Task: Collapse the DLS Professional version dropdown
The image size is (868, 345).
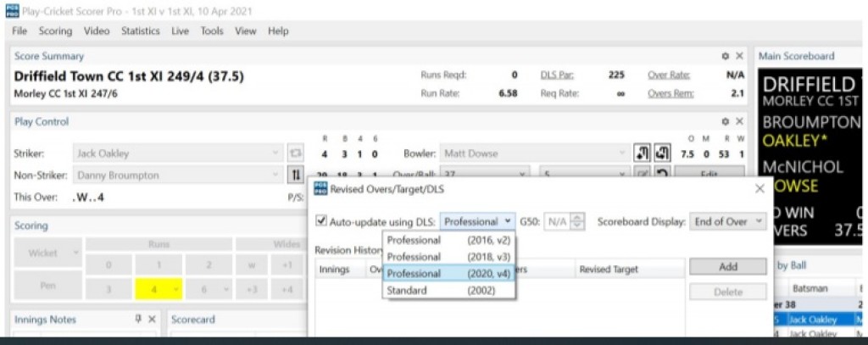Action: (x=478, y=221)
